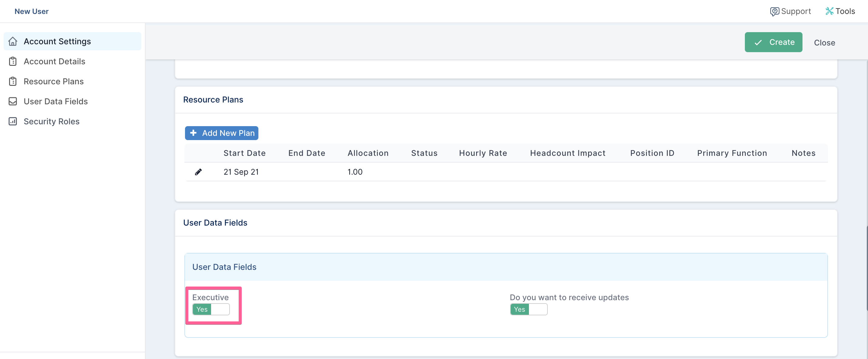
Task: Select the 21 Sep 21 start date cell
Action: [241, 172]
